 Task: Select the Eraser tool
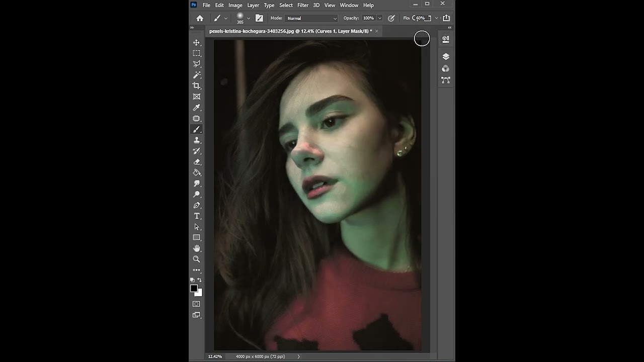pyautogui.click(x=197, y=162)
